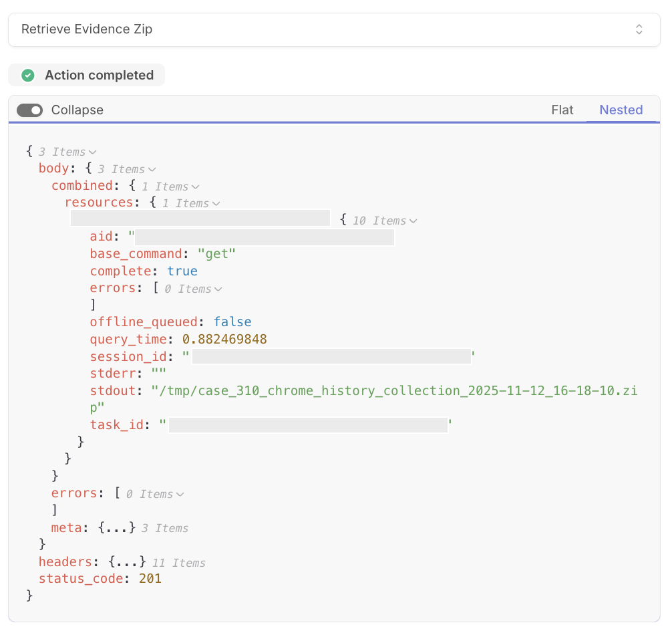Collapse the root 3 Items object
Screen dimensions: 672x635
(x=93, y=152)
